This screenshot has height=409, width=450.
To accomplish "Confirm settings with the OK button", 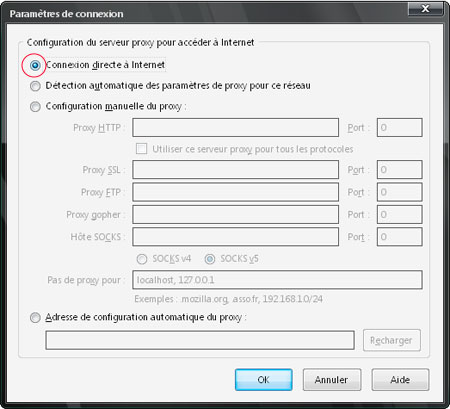I will coord(263,380).
